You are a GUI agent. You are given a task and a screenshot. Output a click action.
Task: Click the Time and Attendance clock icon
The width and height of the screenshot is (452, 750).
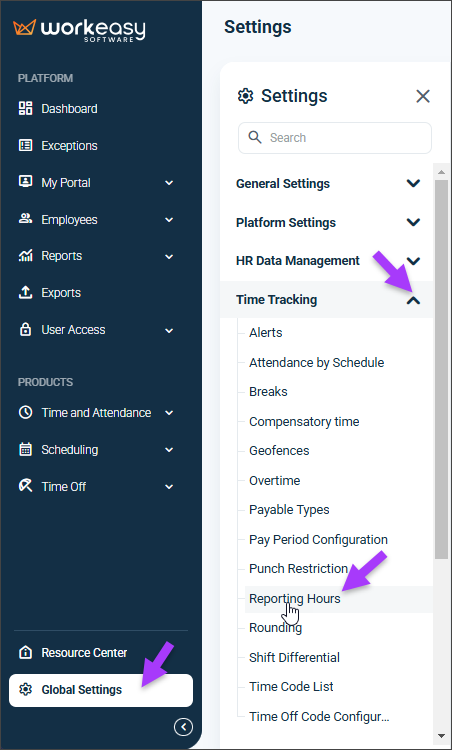(25, 412)
